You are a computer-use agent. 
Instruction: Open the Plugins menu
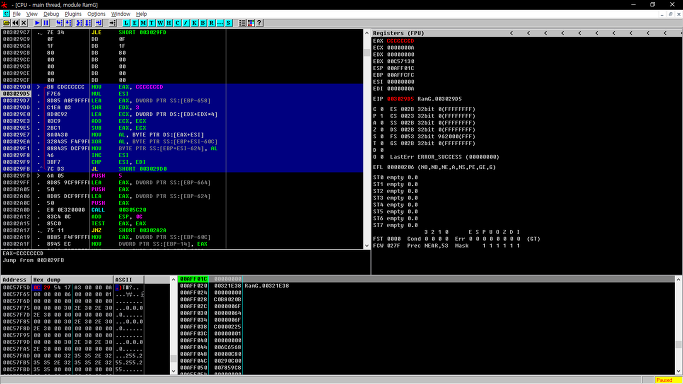(73, 14)
